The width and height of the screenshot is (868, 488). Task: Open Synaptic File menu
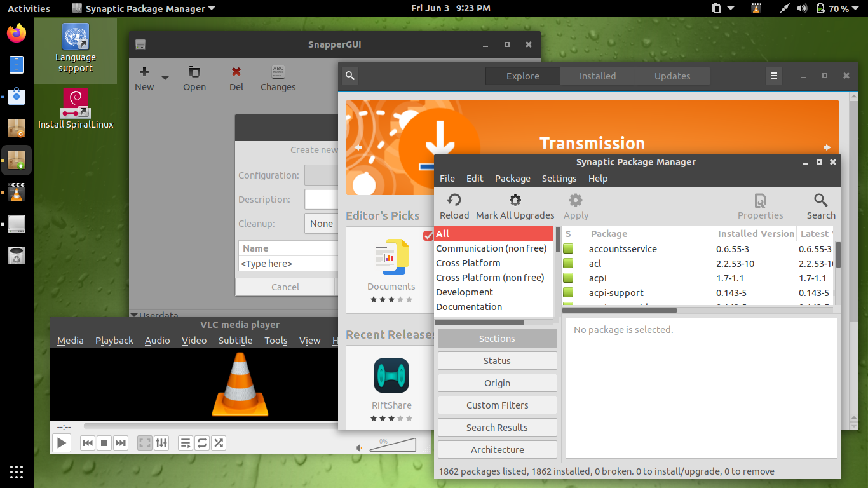pyautogui.click(x=447, y=179)
